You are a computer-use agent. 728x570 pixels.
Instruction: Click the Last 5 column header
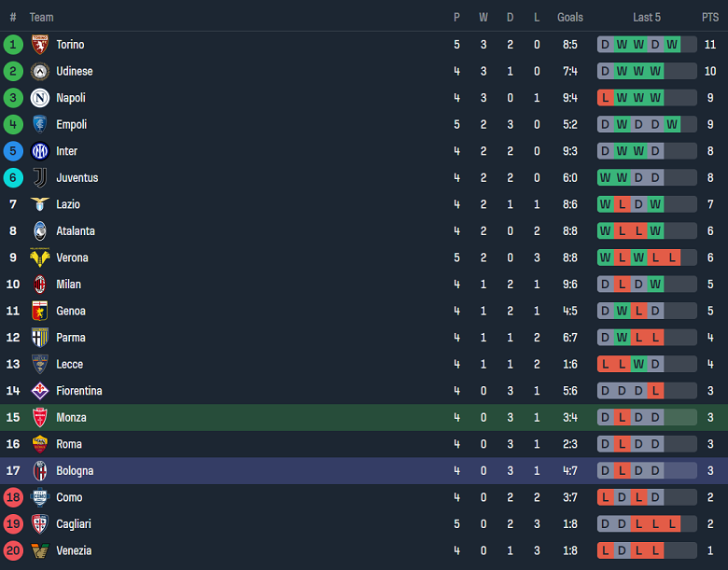647,17
